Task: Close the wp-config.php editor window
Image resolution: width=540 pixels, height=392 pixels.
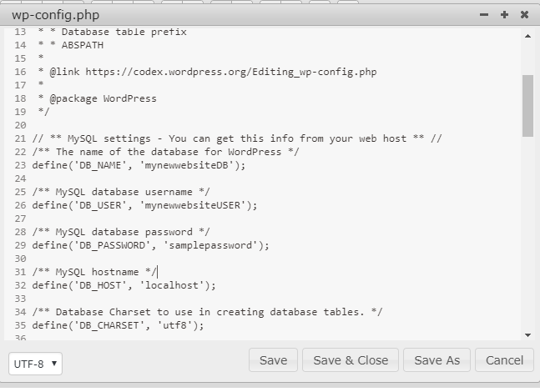Action: point(524,15)
